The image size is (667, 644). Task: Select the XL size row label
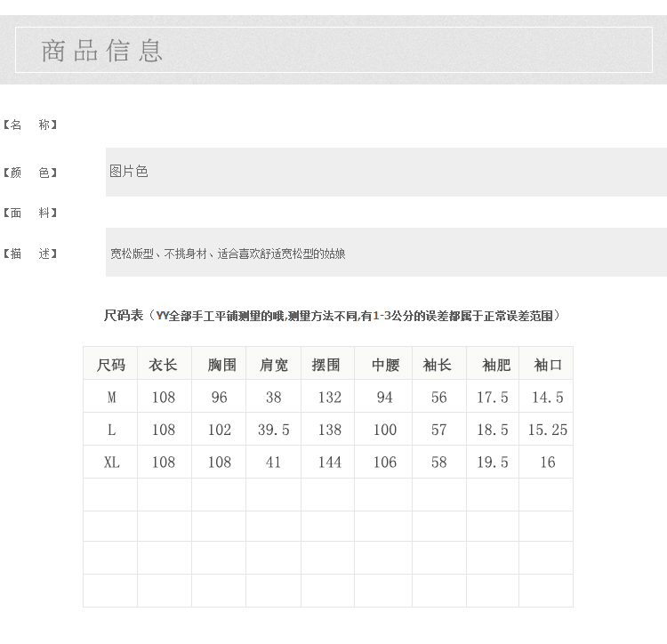111,463
